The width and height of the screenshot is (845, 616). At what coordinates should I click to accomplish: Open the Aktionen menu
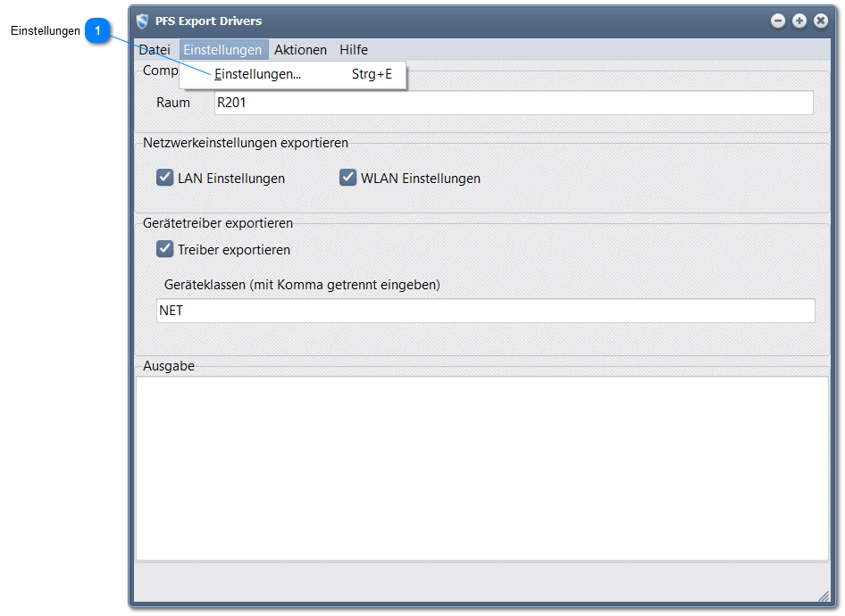pyautogui.click(x=300, y=50)
